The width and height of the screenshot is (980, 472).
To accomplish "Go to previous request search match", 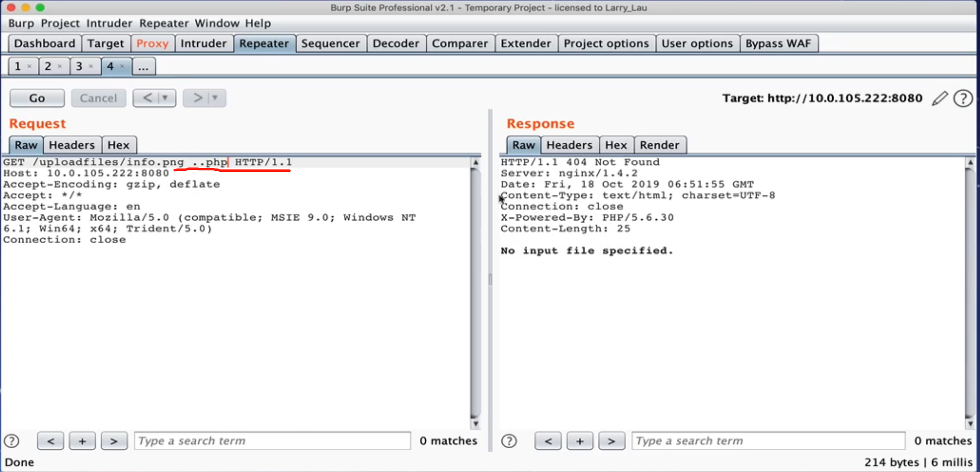I will click(51, 441).
